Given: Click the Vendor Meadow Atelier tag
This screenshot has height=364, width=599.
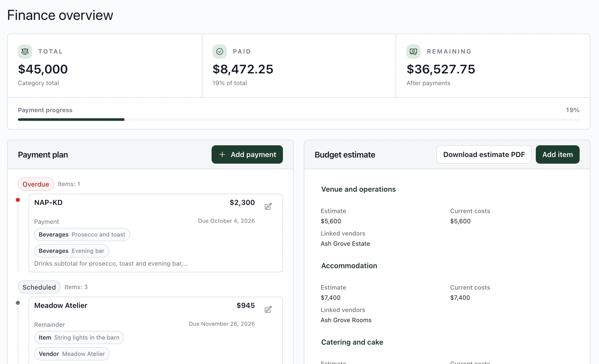Looking at the screenshot, I should click(72, 354).
